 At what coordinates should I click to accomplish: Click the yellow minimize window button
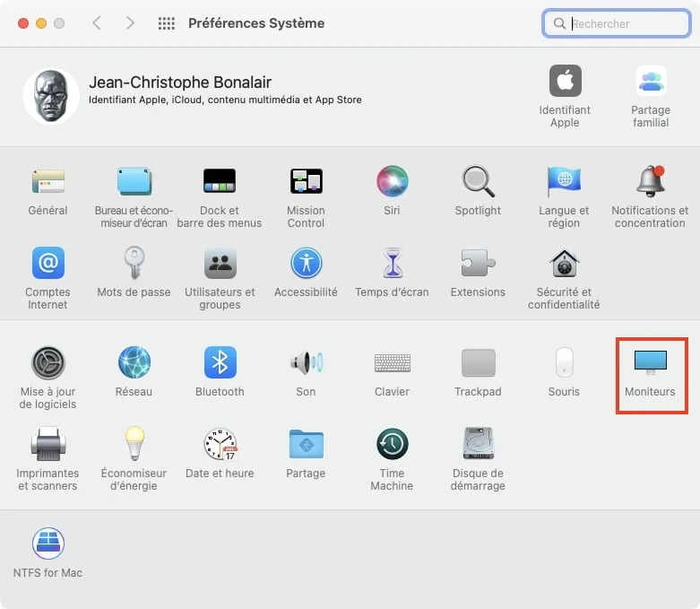point(41,23)
